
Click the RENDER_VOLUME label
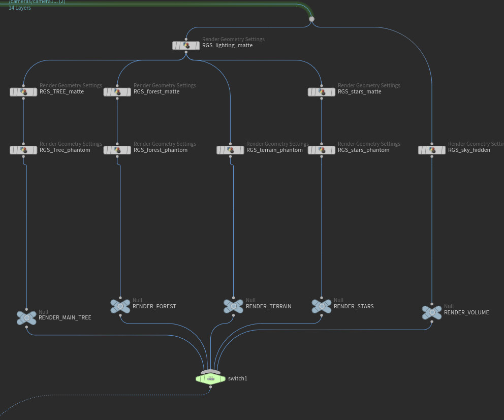coord(466,312)
